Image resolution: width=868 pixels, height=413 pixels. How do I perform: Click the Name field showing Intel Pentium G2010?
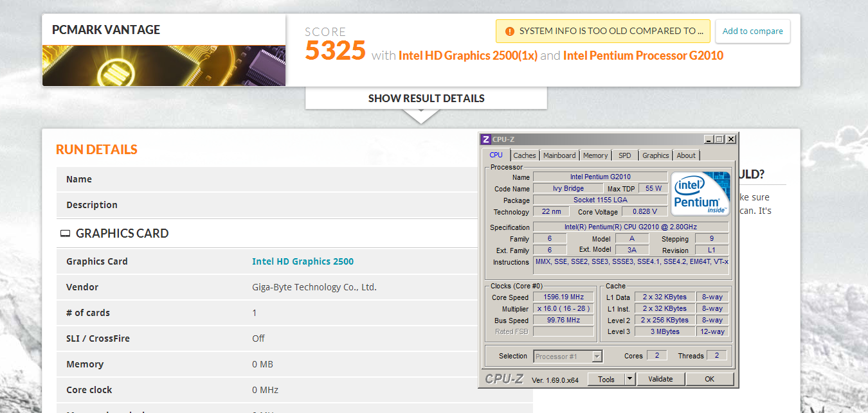pyautogui.click(x=601, y=177)
